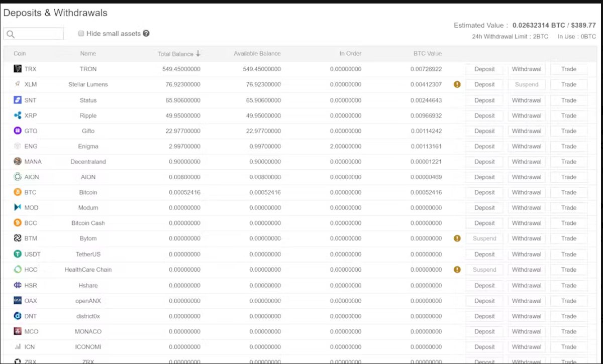Click Withdrawal button for GTO Gifto
This screenshot has height=364, width=603.
click(527, 131)
